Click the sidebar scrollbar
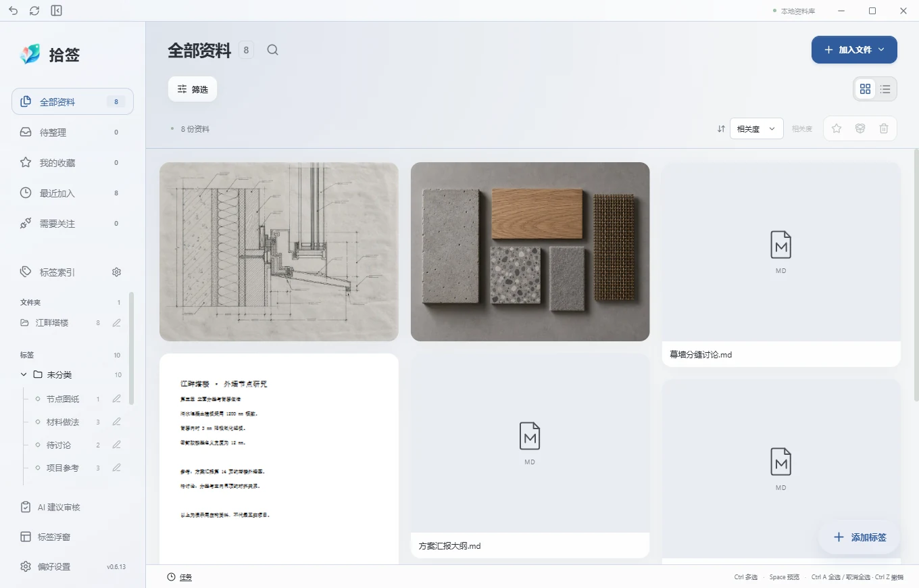Image resolution: width=919 pixels, height=588 pixels. (131, 348)
